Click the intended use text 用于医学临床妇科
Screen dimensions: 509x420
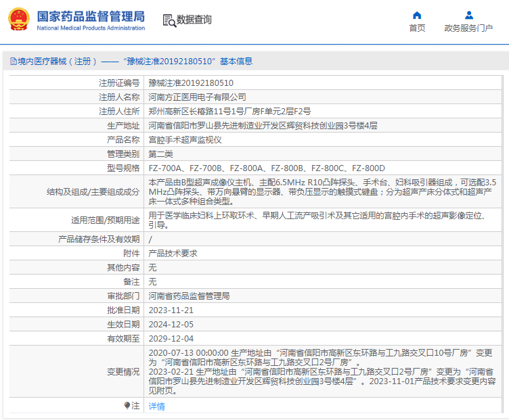click(317, 220)
